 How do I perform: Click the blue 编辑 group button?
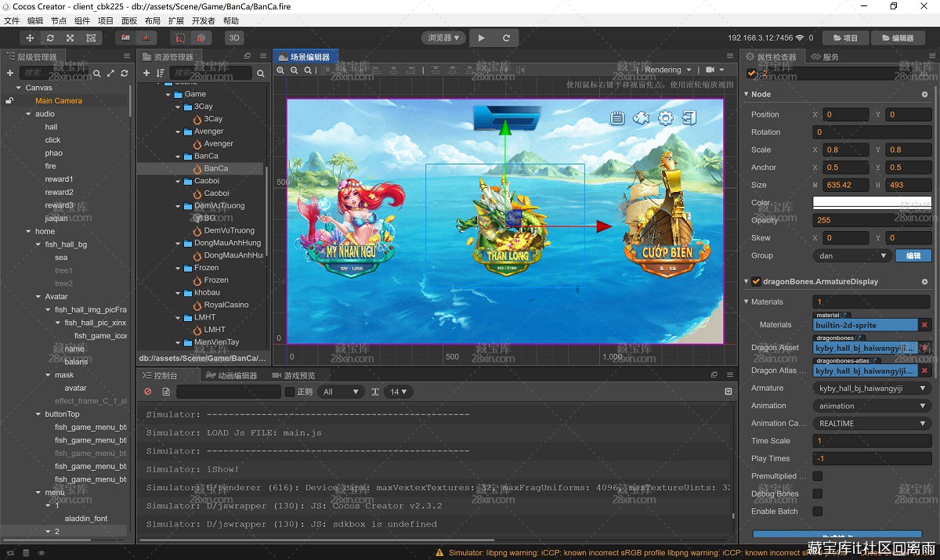[x=913, y=255]
